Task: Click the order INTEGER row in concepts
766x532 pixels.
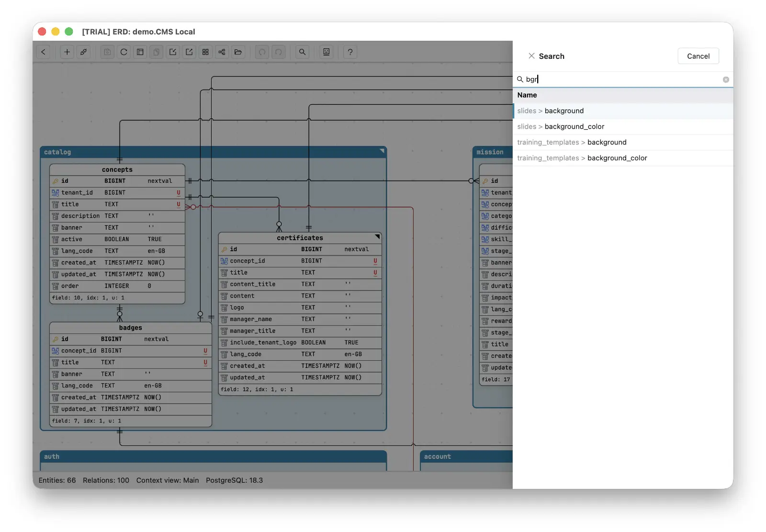Action: click(117, 286)
